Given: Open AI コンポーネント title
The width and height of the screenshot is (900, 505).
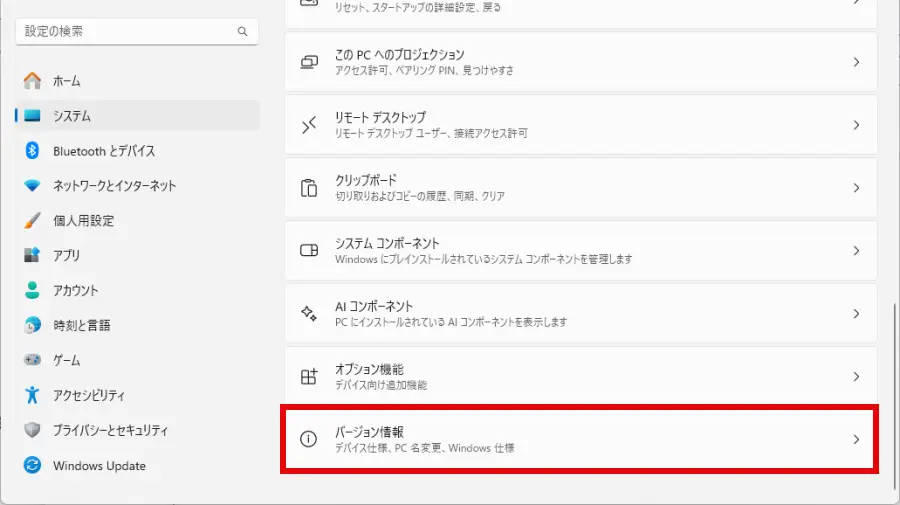Looking at the screenshot, I should pos(374,306).
